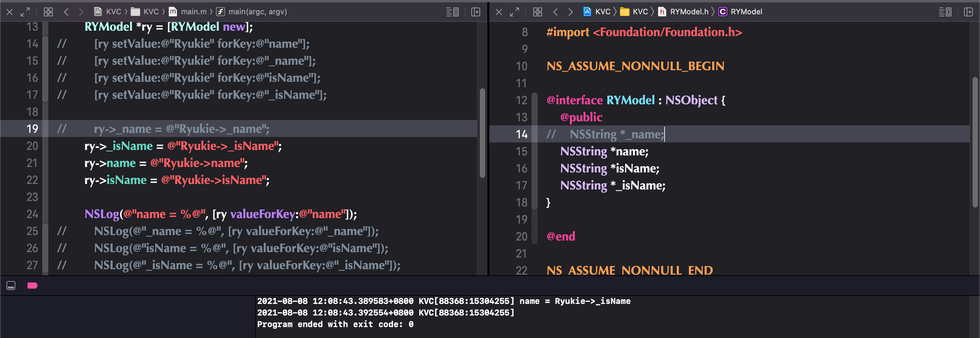Image resolution: width=980 pixels, height=338 pixels.
Task: Click the @end keyword in RYModel.h
Action: pos(561,237)
